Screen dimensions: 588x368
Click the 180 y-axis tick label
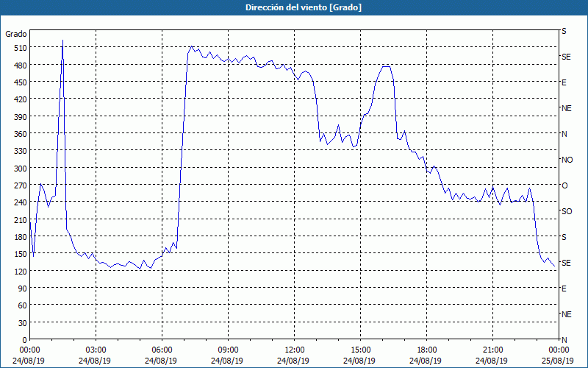pos(21,236)
